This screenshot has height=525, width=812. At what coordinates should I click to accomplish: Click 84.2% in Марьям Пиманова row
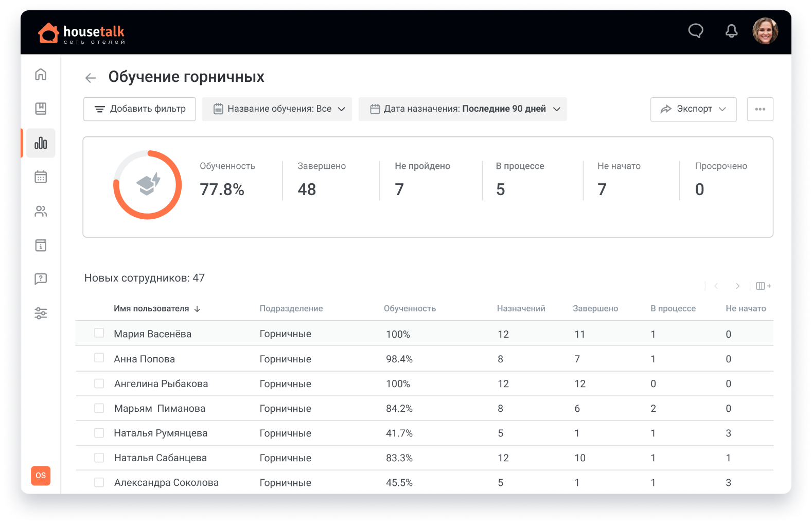(x=399, y=408)
